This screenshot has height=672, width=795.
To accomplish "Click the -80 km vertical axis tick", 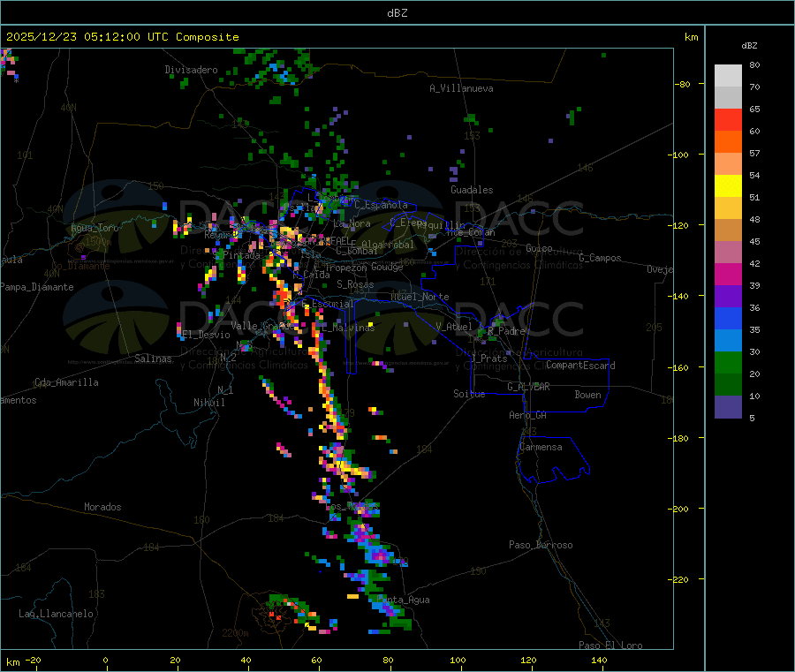I will click(682, 84).
